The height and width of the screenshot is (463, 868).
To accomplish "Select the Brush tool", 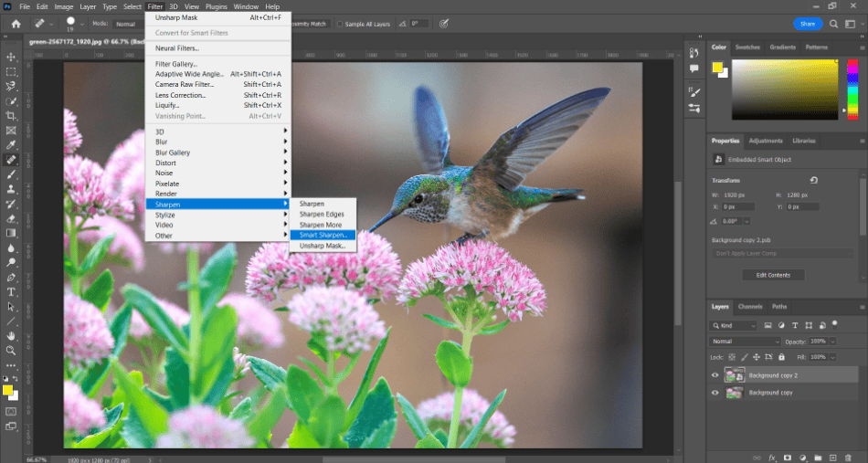I will click(11, 174).
